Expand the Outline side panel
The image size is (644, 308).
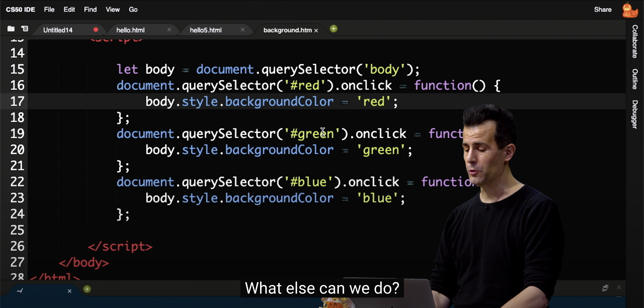point(635,79)
